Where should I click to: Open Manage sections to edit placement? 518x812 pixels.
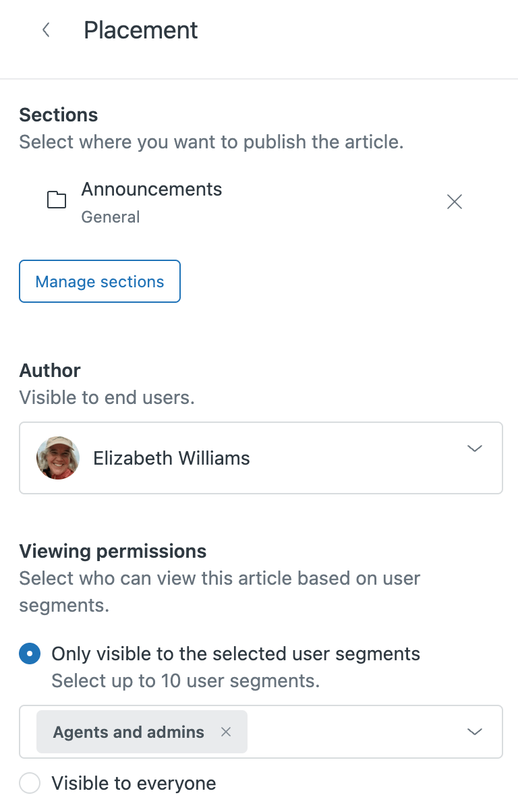click(99, 281)
